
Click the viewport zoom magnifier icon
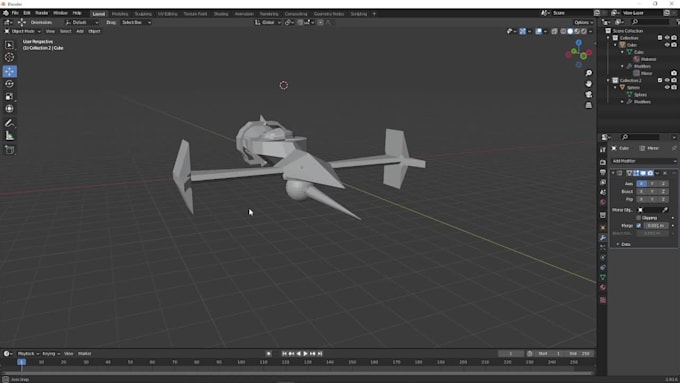[x=588, y=73]
